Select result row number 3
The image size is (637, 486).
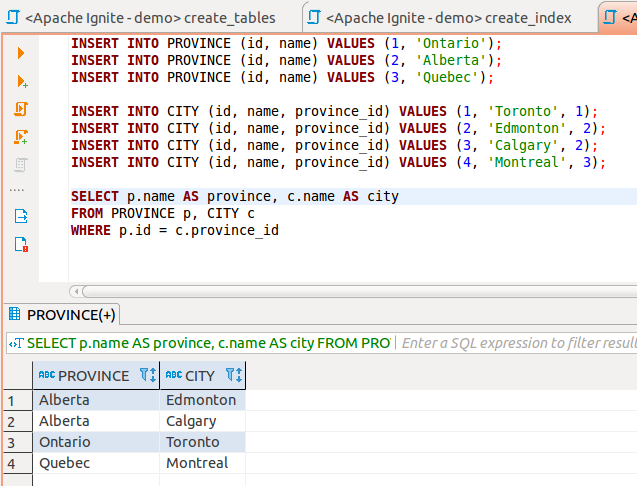point(17,443)
